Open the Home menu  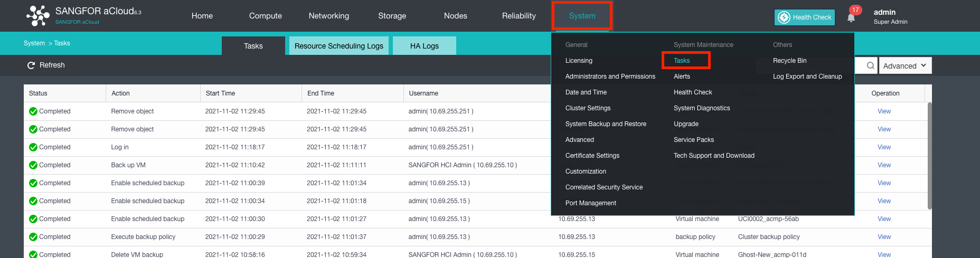point(202,16)
